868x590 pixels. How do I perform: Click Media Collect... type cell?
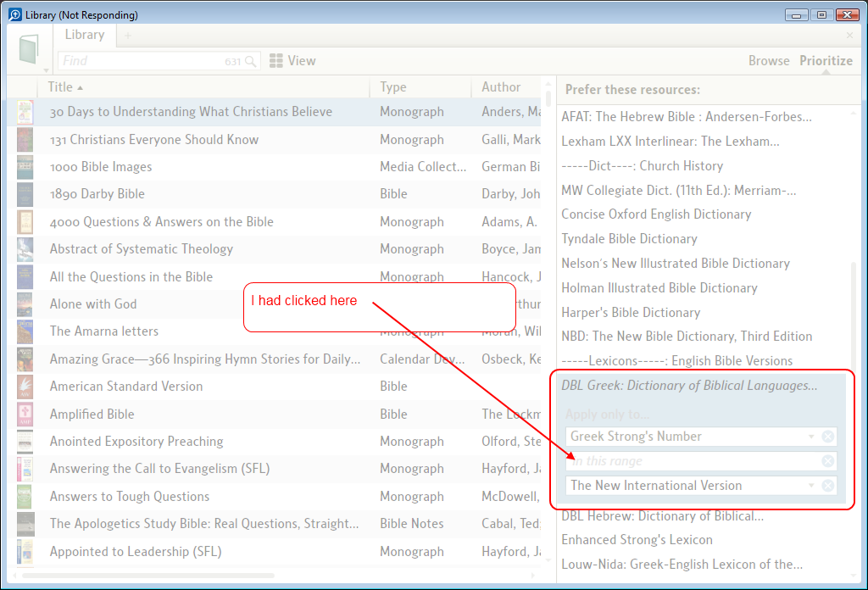coord(423,167)
